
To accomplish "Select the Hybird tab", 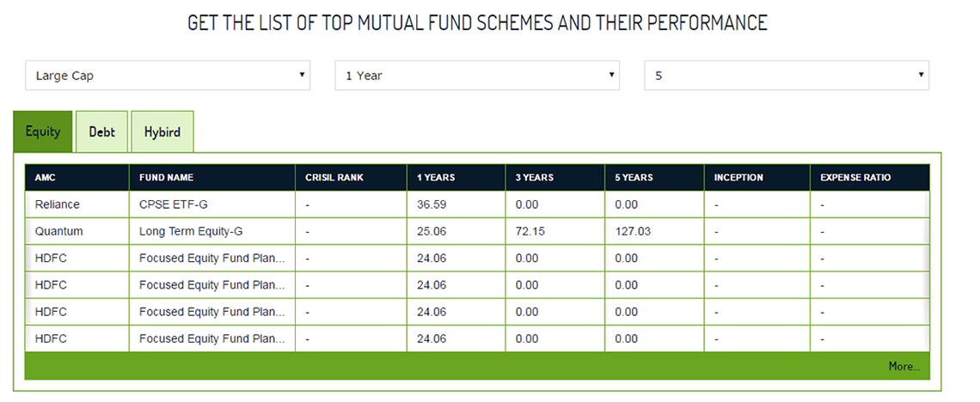I will 162,132.
